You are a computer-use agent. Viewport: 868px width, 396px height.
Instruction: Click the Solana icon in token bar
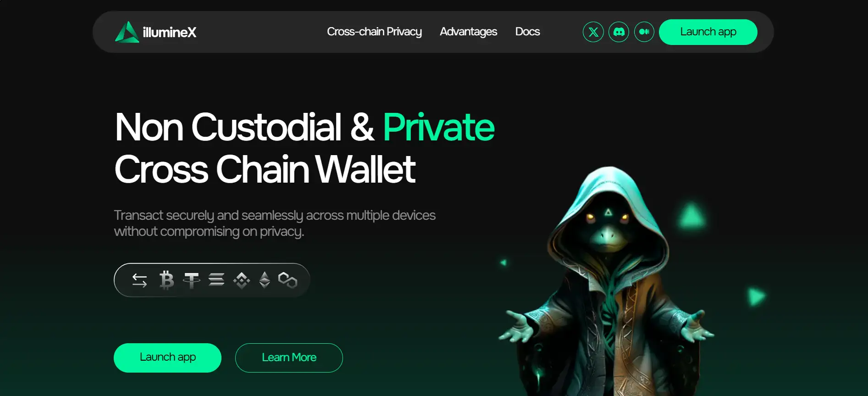pos(216,279)
